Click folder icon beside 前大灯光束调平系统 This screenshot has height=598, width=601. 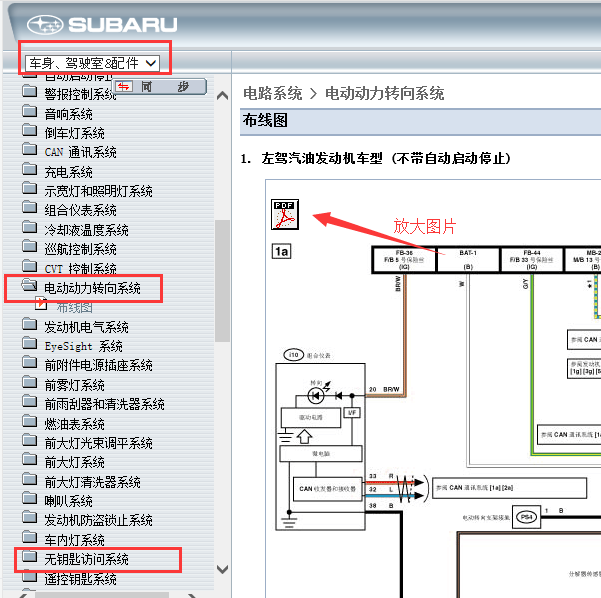(x=30, y=441)
